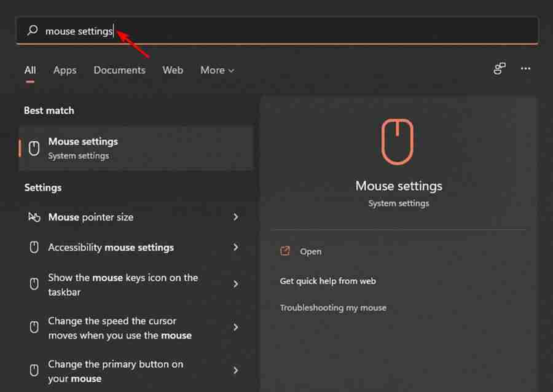Open the user account icon in search
This screenshot has width=553, height=392.
(500, 69)
